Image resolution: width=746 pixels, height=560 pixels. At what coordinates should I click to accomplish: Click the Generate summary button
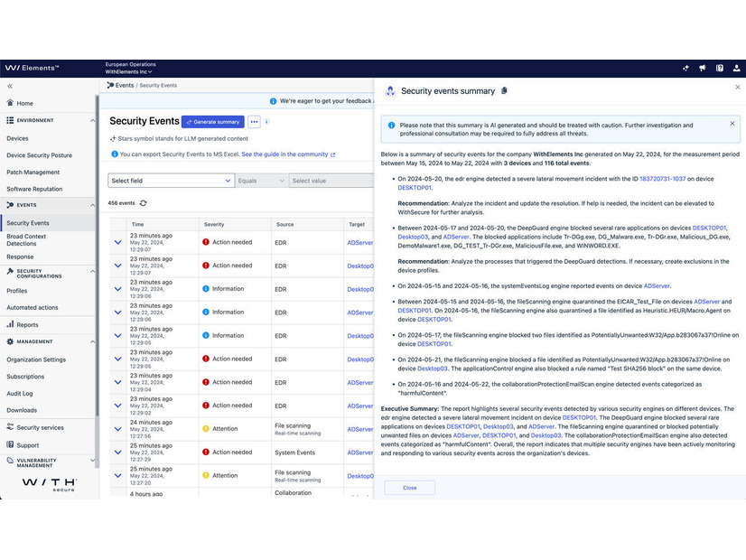tap(212, 122)
